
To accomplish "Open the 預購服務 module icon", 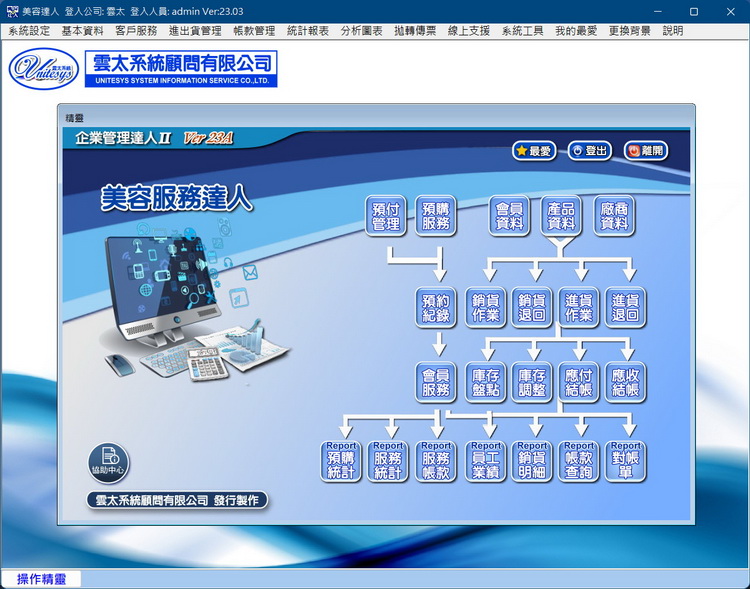I will (x=436, y=216).
